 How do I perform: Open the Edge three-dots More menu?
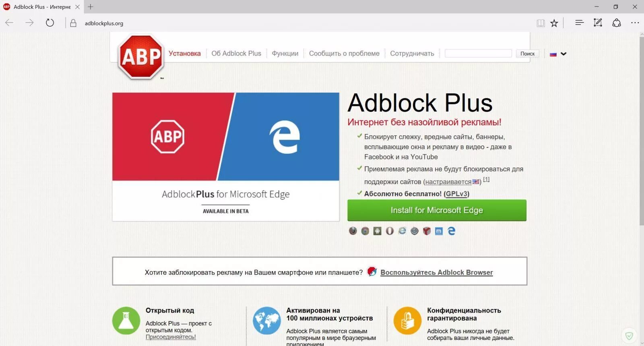(x=635, y=23)
